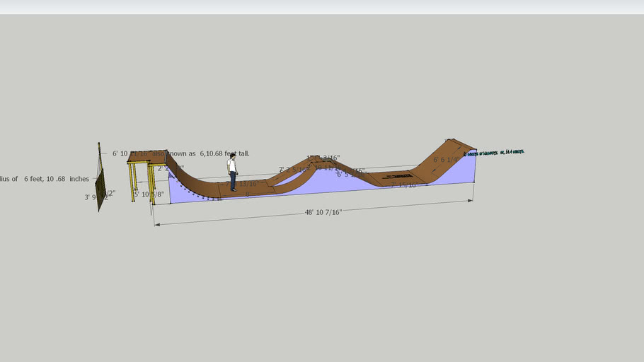Select the 3' 9 1/2" dimension label
644x362 pixels.
tap(98, 197)
